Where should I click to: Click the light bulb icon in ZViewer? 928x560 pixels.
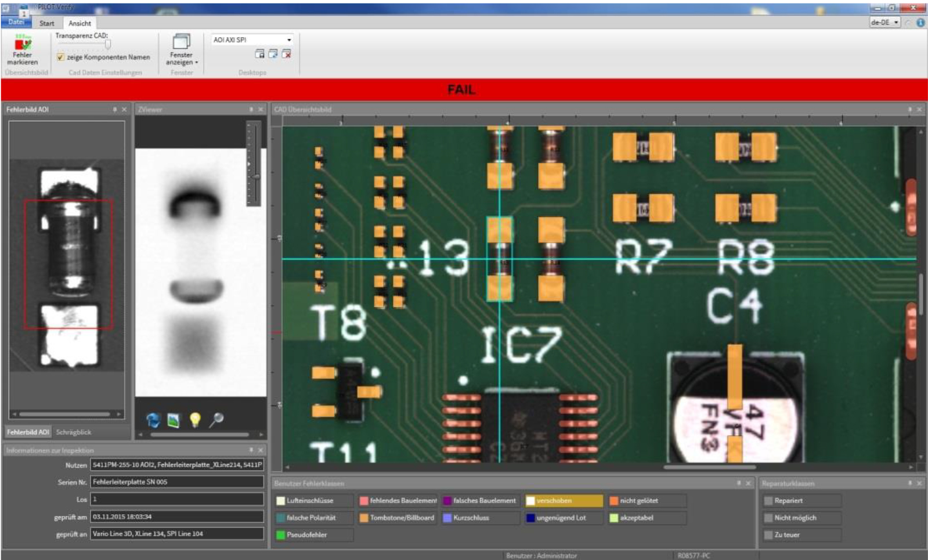[195, 420]
